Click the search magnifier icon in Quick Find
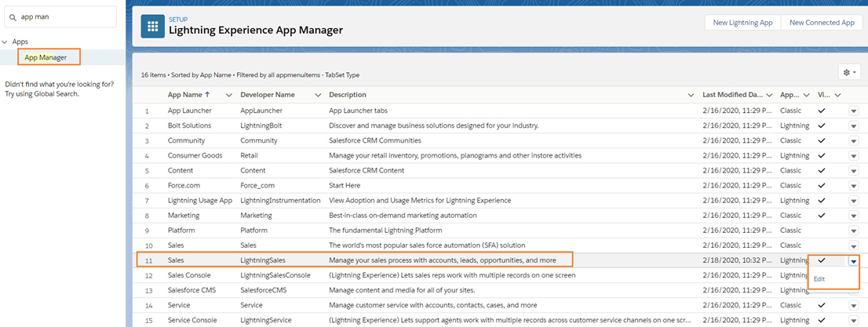Image resolution: width=868 pixels, height=327 pixels. tap(13, 17)
